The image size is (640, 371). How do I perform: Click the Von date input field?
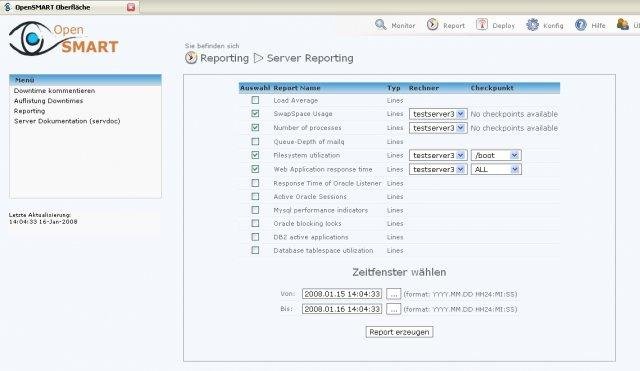coord(342,294)
